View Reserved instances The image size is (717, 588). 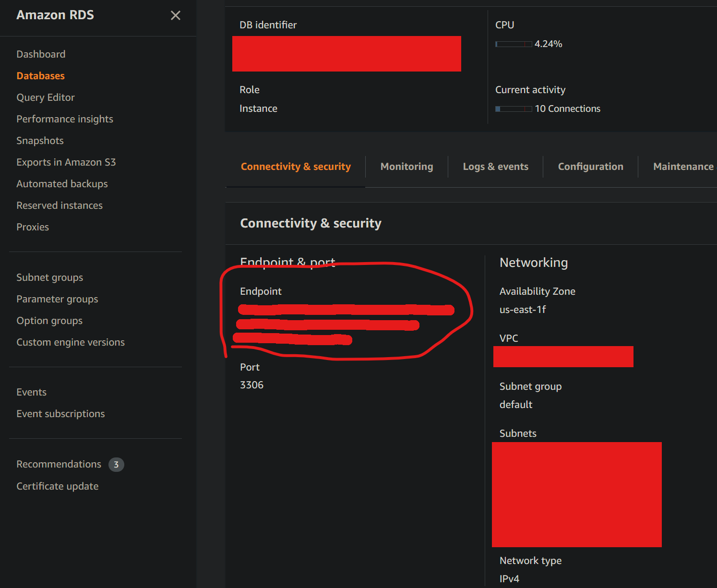click(x=60, y=205)
